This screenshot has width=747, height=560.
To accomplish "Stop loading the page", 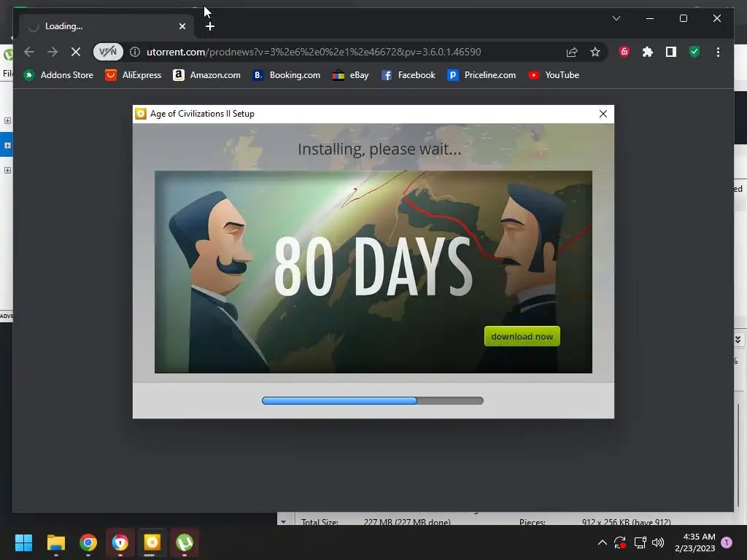I will [76, 52].
